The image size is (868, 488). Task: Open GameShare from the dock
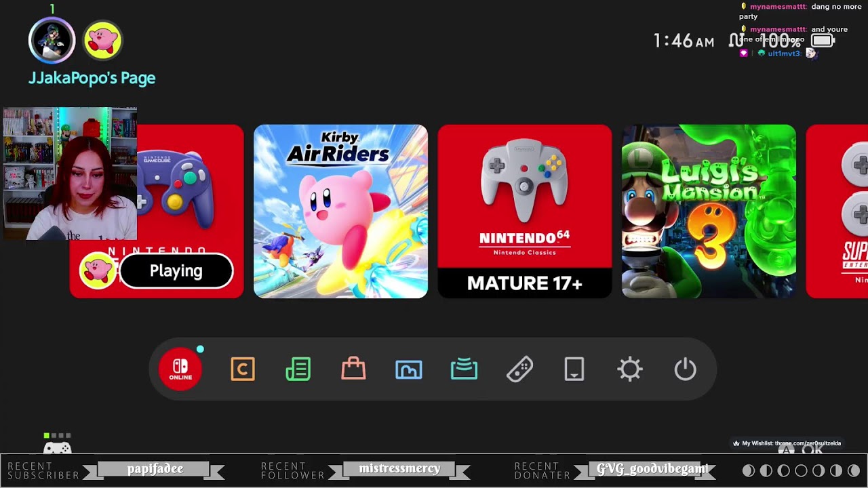(464, 369)
